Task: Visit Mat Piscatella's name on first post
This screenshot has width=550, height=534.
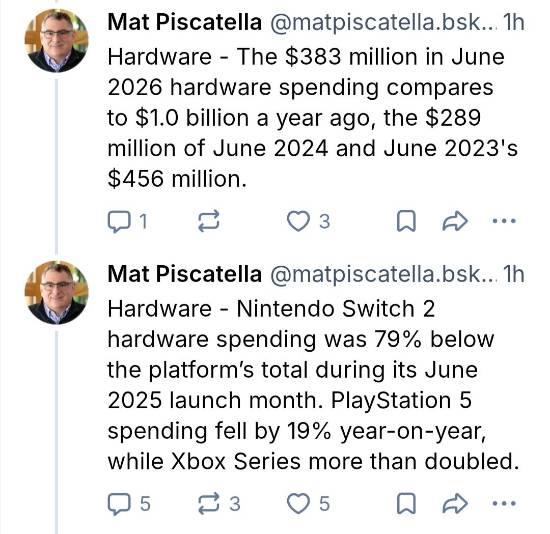Action: (x=185, y=22)
